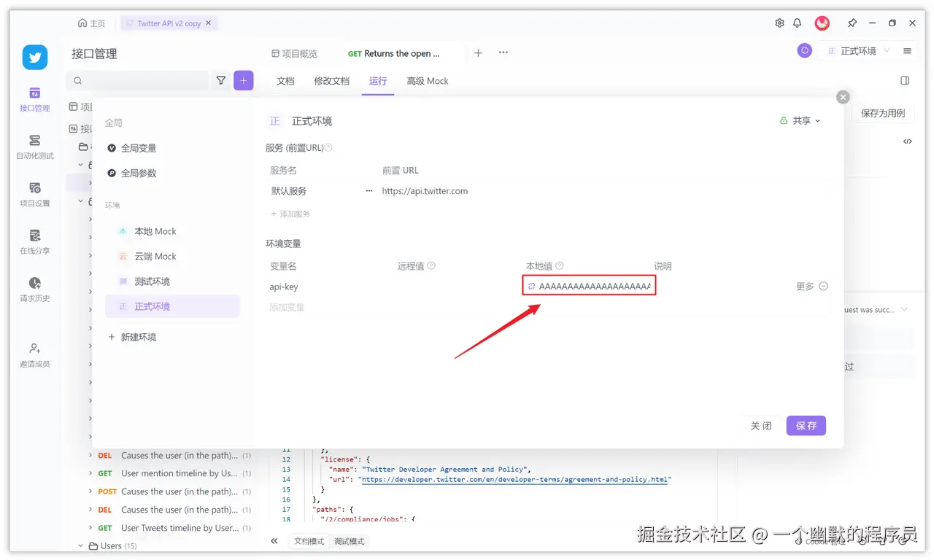Open the hamburger menu at top right
Screen dimensions: 934x560
(908, 51)
